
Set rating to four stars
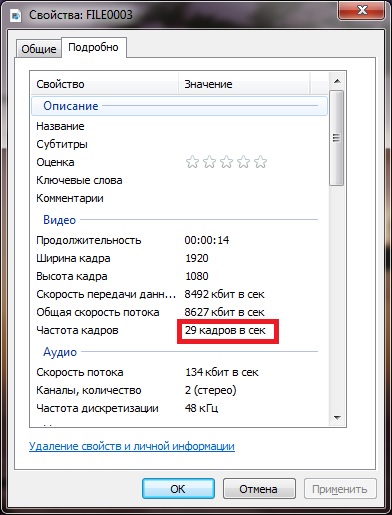pyautogui.click(x=243, y=162)
